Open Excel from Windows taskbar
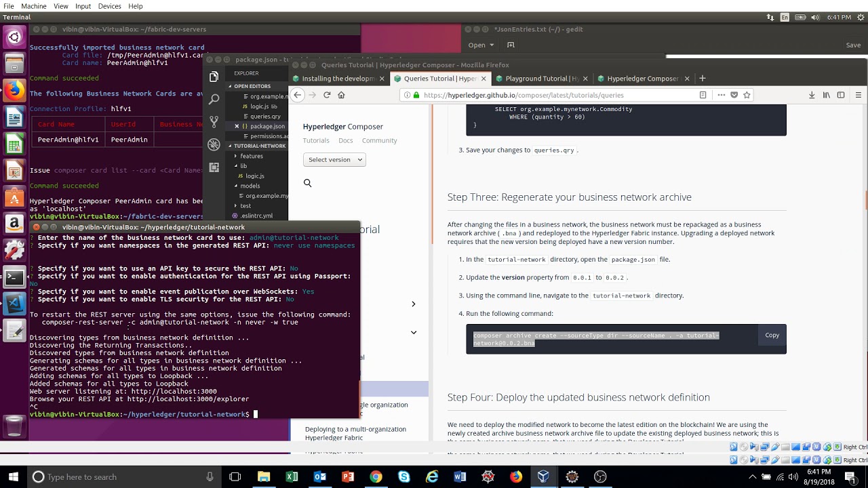868x488 pixels. [292, 476]
